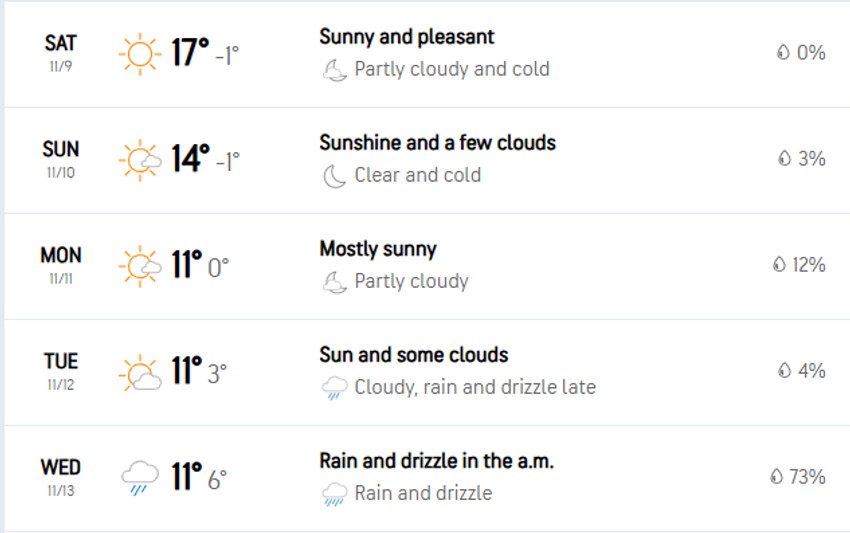The image size is (850, 533).
Task: Click "Sunny and pleasant" forecast text
Action: coord(407,37)
